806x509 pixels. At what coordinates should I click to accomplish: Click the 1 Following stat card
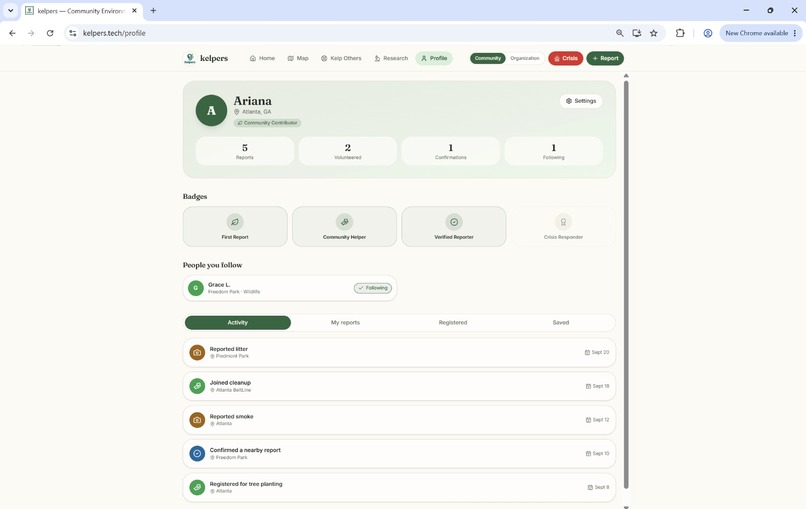pyautogui.click(x=554, y=151)
